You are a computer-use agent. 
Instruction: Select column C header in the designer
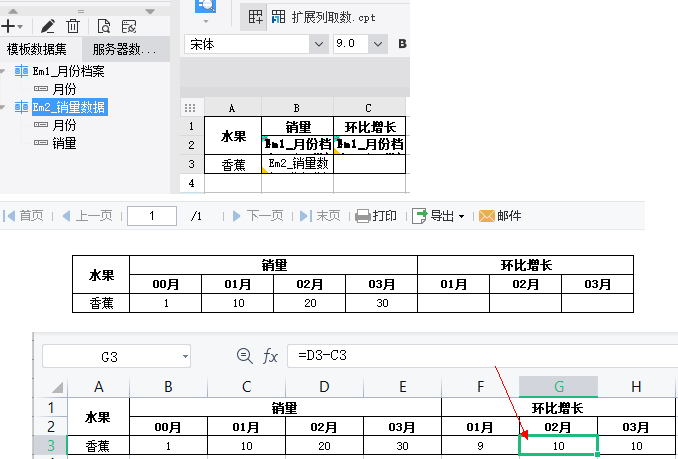click(368, 108)
